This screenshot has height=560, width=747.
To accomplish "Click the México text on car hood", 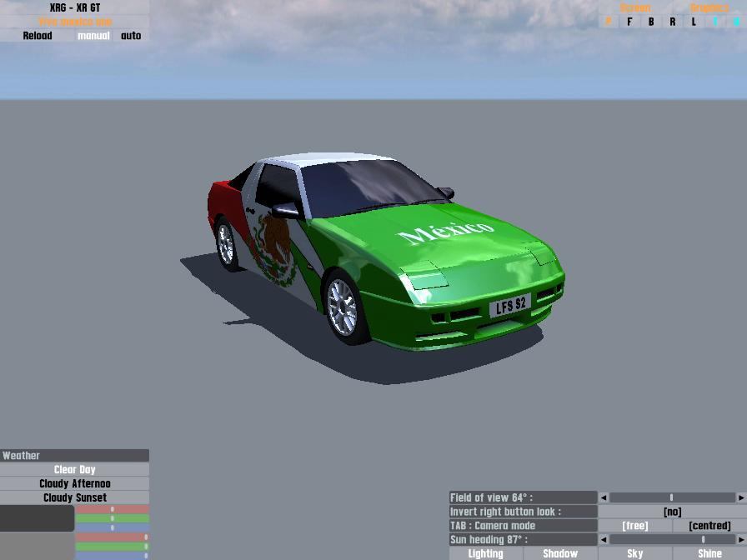I will click(x=445, y=232).
